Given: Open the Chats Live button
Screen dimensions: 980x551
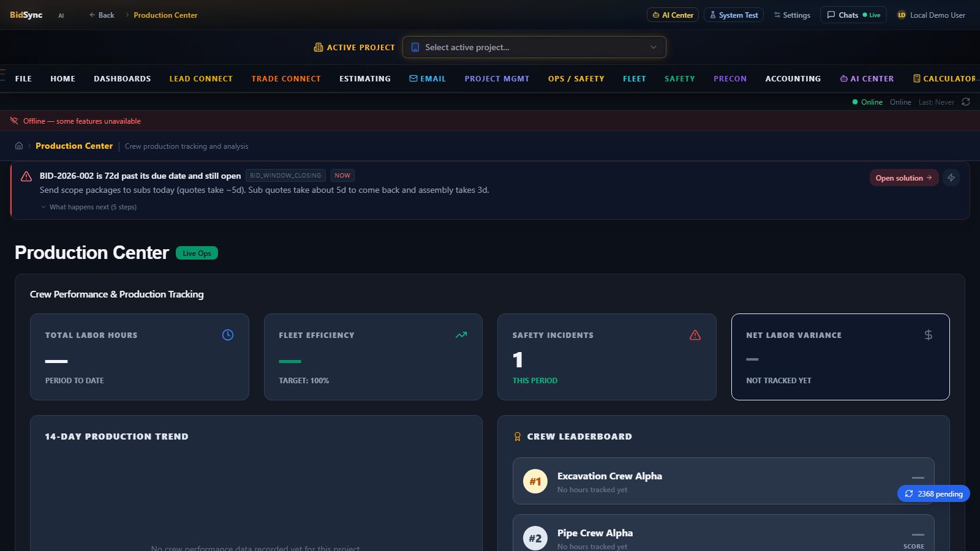Looking at the screenshot, I should pos(853,15).
